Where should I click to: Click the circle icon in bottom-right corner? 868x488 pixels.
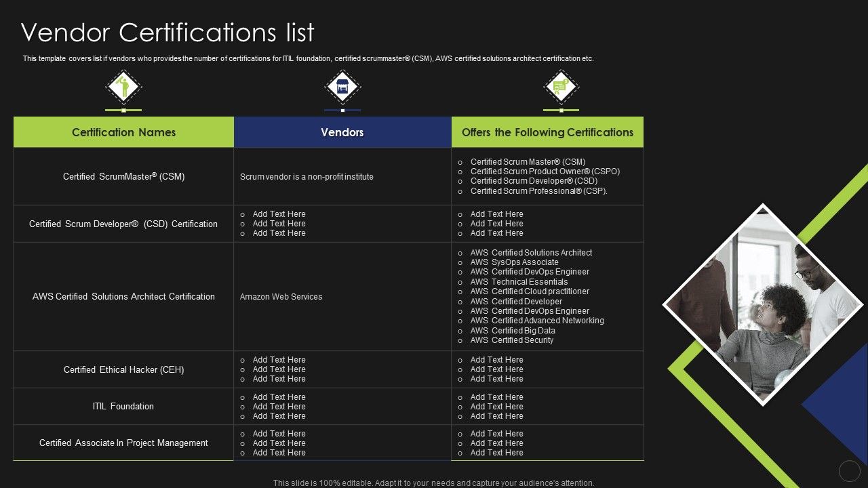pyautogui.click(x=849, y=470)
